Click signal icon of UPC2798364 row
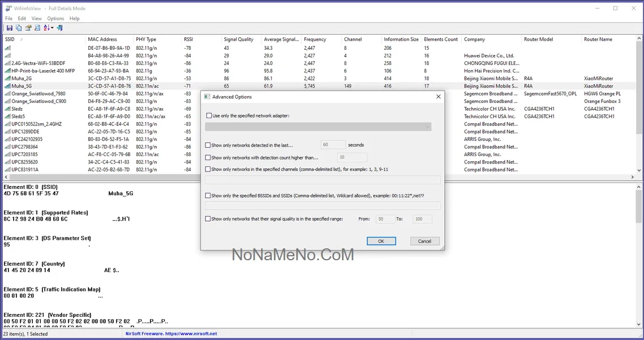Viewport: 644px width, 340px height. pos(8,147)
